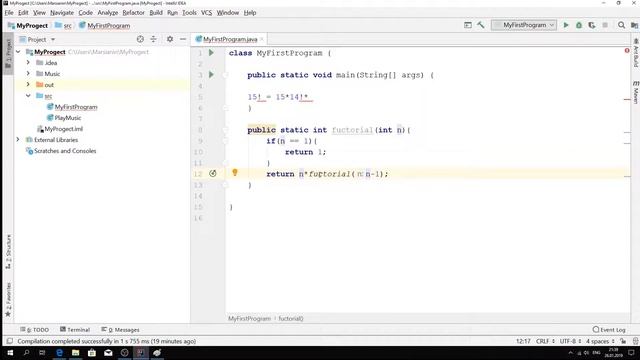Open Project panel settings gear
This screenshot has height=360, width=640.
click(x=170, y=39)
